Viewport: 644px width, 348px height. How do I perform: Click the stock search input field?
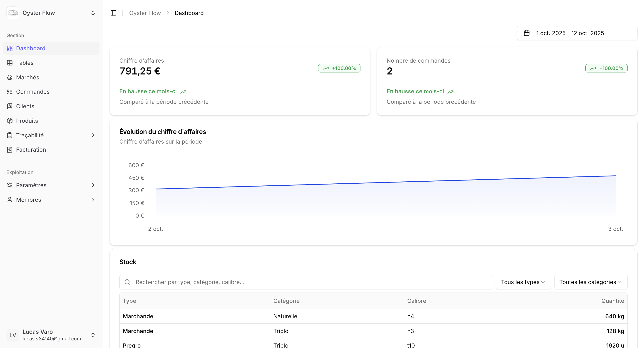pos(305,282)
